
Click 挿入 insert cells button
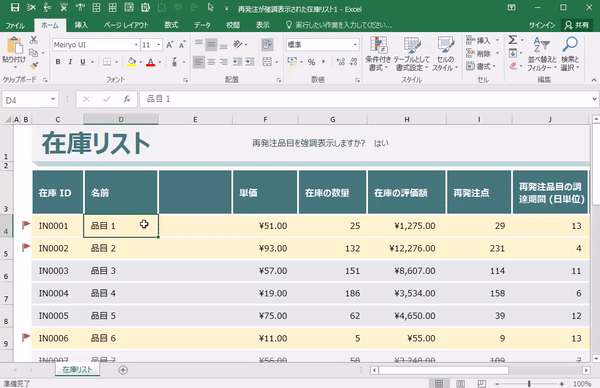(x=483, y=40)
